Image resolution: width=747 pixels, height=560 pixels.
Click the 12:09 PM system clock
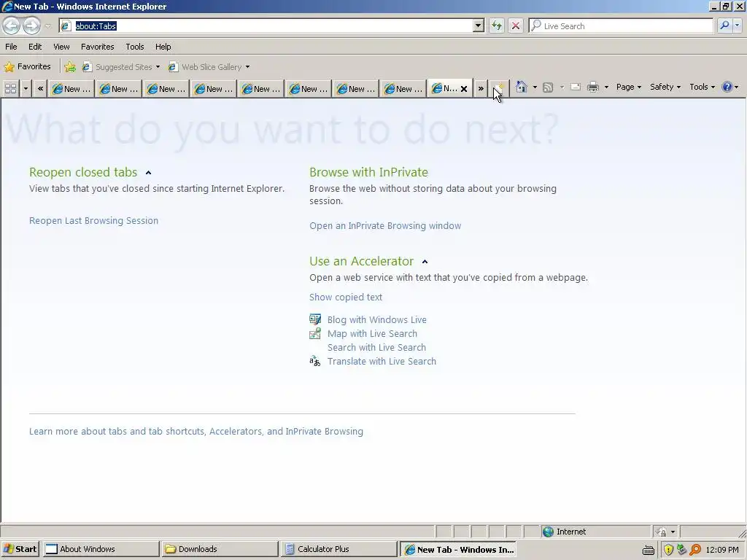tap(721, 550)
